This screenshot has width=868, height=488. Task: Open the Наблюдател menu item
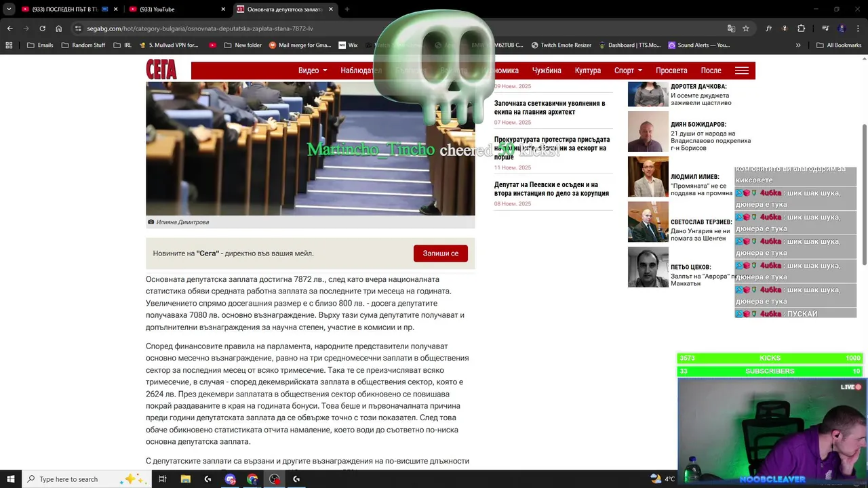point(361,70)
